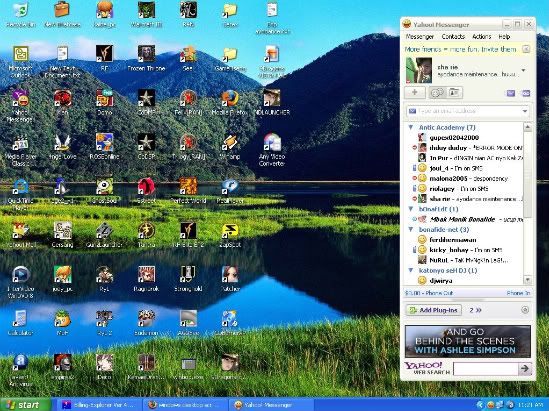This screenshot has width=549, height=411.
Task: Launch the Perfect World shortcut
Action: click(188, 191)
